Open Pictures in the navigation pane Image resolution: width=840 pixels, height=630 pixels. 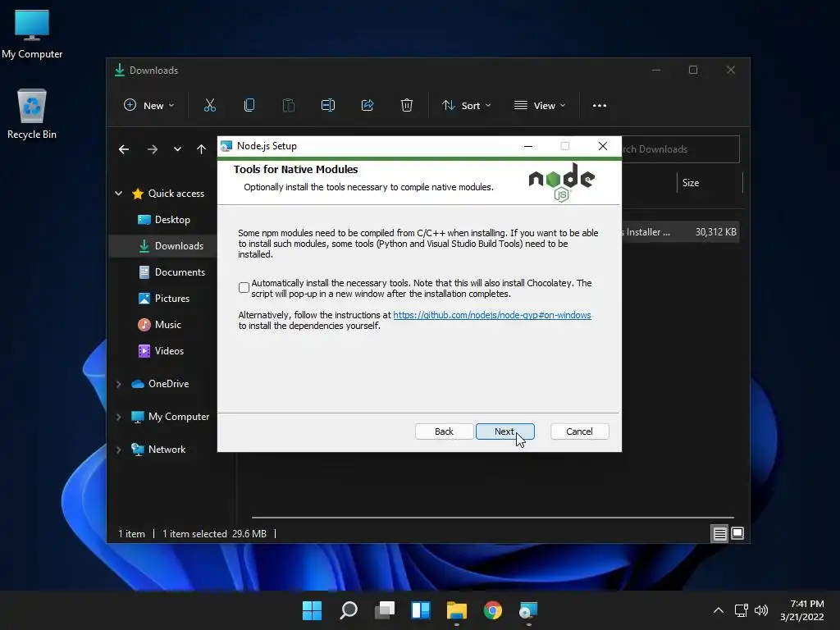pos(163,299)
